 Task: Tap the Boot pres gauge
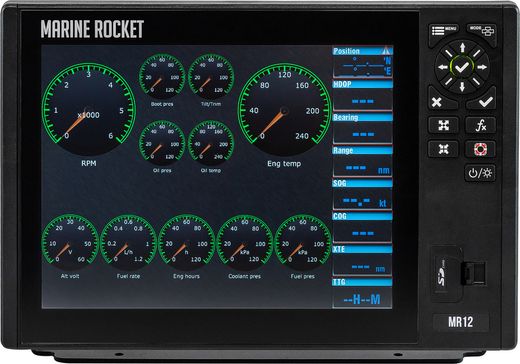tap(162, 76)
